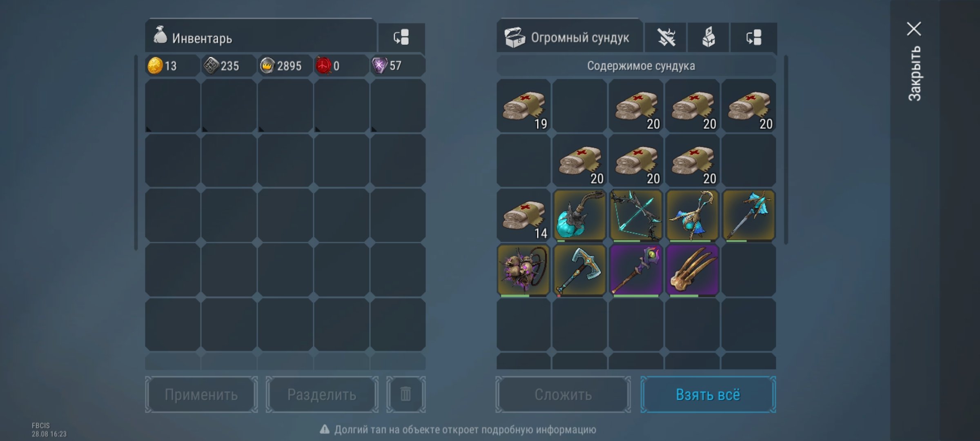Select the bandage stack with 19 items
The height and width of the screenshot is (441, 980).
tap(523, 106)
